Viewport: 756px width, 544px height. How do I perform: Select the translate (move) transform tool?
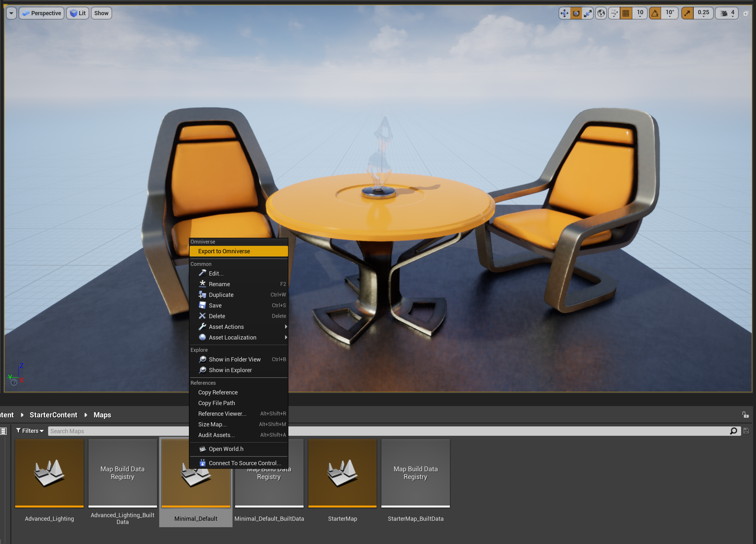[x=564, y=13]
